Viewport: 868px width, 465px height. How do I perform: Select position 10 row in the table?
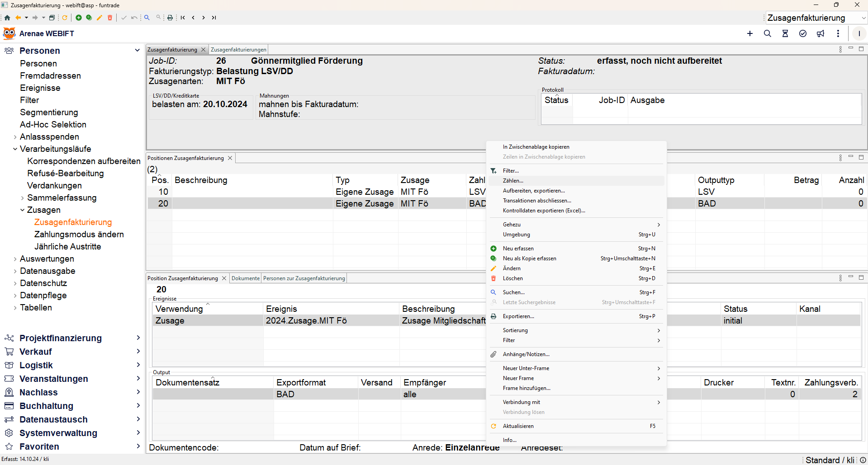tap(163, 192)
